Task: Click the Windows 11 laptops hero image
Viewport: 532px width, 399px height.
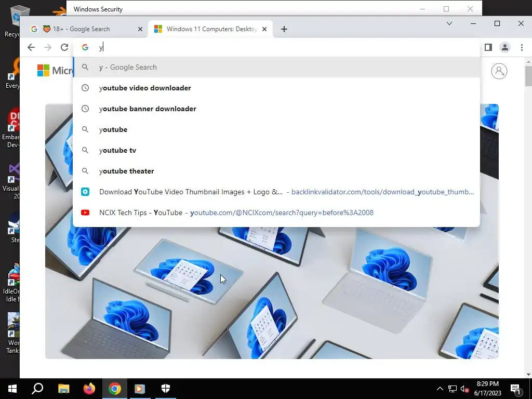Action: coord(272,292)
